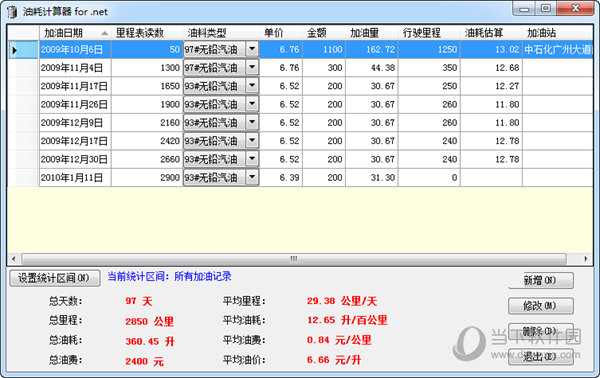Image resolution: width=600 pixels, height=378 pixels.
Task: Select row header of 2009年10月6日 record
Action: click(23, 50)
